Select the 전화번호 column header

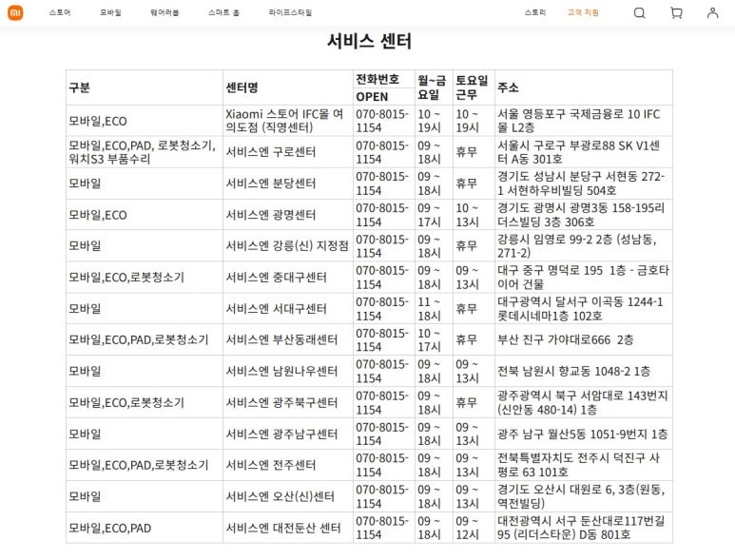pyautogui.click(x=384, y=79)
